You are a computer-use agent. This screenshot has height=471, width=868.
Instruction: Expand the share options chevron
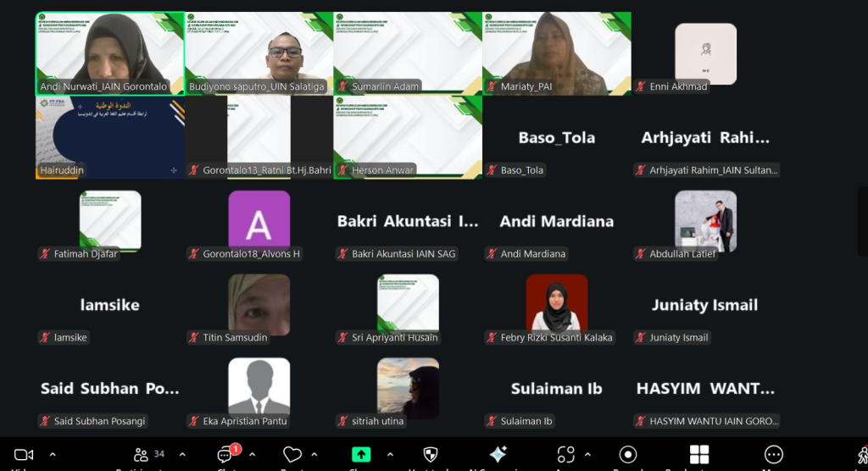(x=390, y=454)
